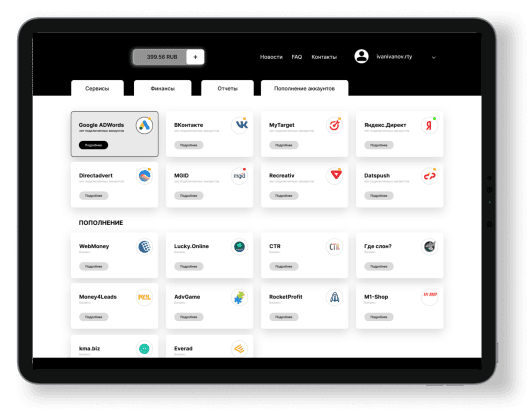The image size is (531, 413).
Task: Click the MyTarget logo icon
Action: [x=335, y=125]
